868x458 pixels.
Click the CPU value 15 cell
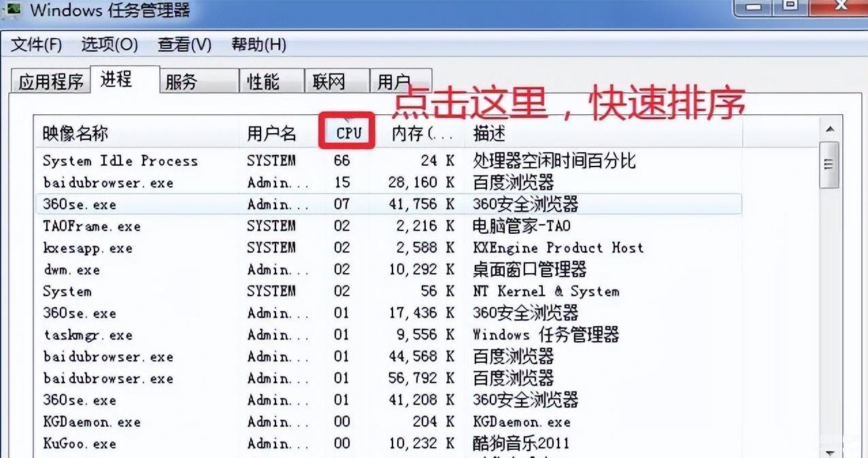tap(342, 183)
